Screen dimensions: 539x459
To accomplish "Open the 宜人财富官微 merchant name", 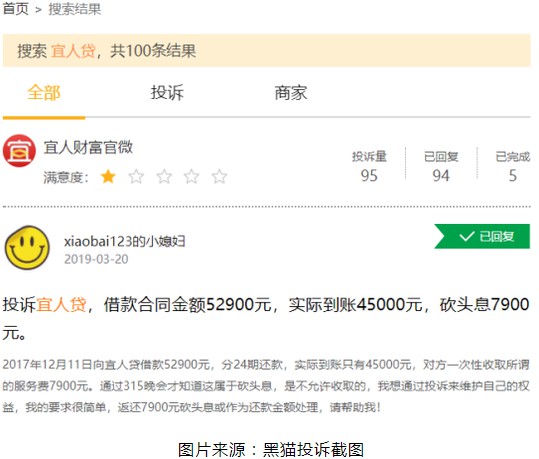I will click(x=88, y=147).
